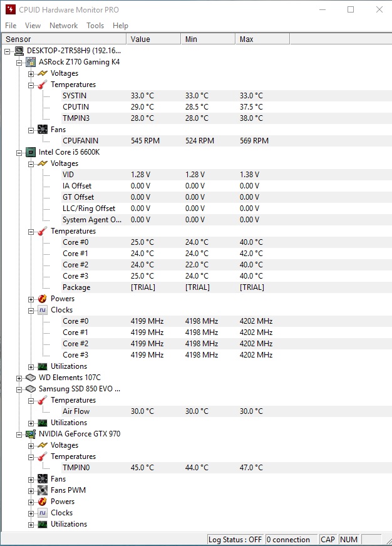Screen dimensions: 392x546
Task: Click the NVIDIA Powers flame icon
Action: tap(43, 502)
